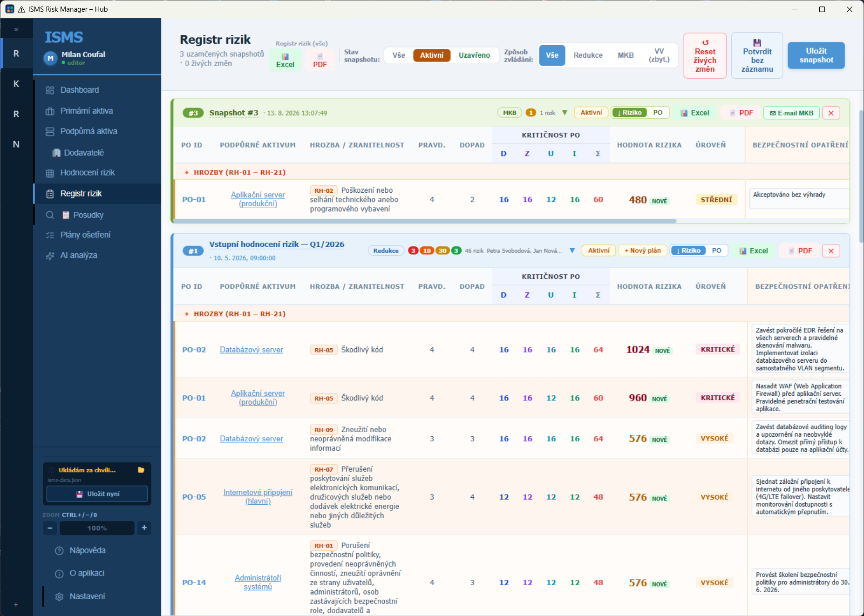Toggle Aktivní status of Vstupní hodnocení rizik
This screenshot has height=616, width=864.
click(x=599, y=250)
